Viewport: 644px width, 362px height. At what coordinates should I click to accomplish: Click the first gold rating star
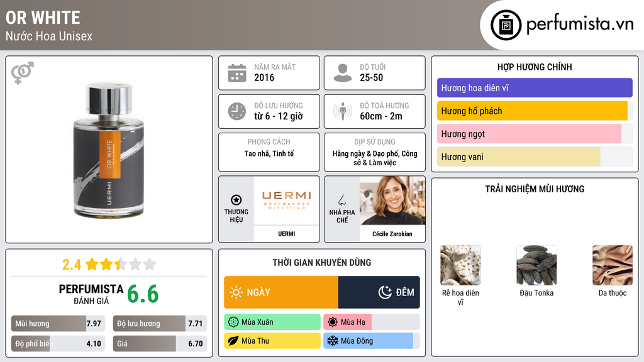pyautogui.click(x=92, y=264)
